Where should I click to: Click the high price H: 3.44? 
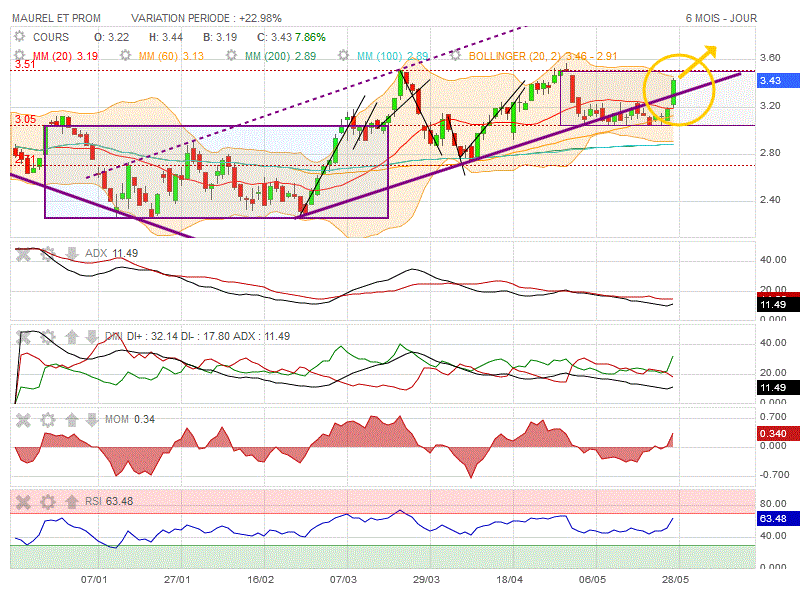tap(166, 37)
